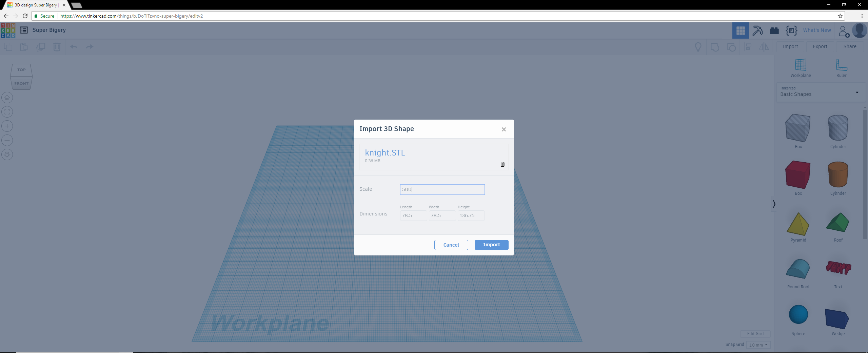The image size is (868, 353).
Task: Select the Minecraft blocks view icon
Action: tap(757, 30)
